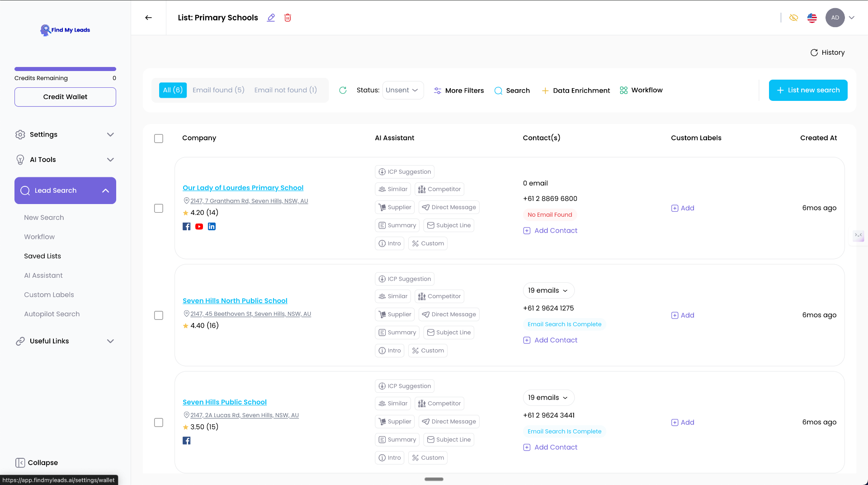Click Summary for Seven Hills Public School
Screen dimensions: 868x485
tap(397, 440)
